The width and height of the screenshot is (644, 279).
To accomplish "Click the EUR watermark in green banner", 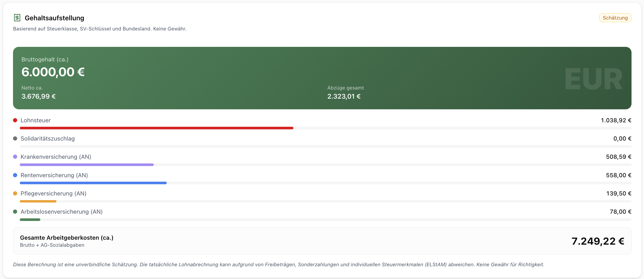I will [594, 79].
